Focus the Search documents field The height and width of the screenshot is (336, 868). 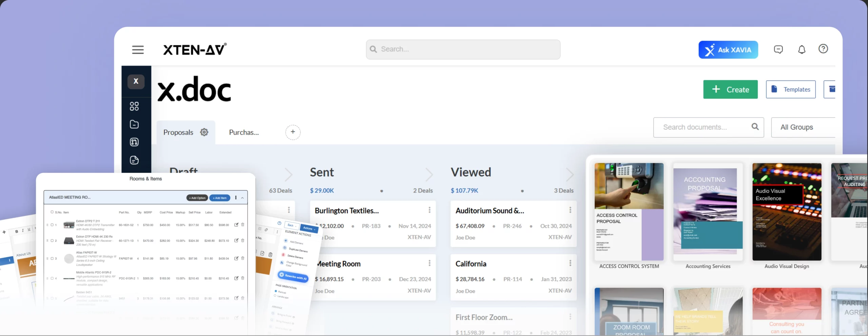(x=709, y=127)
